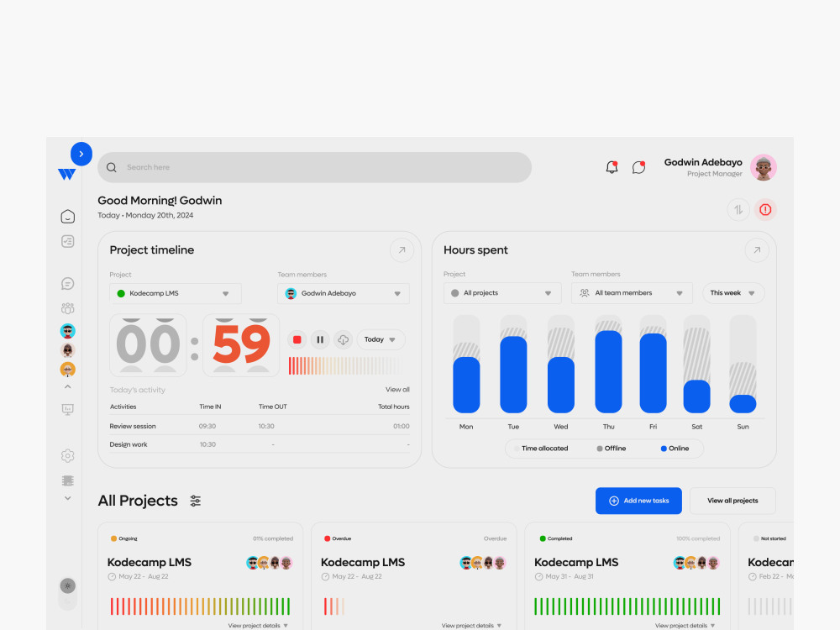Open the Overdue Kodecamp LMS card title
This screenshot has width=840, height=630.
coord(363,563)
